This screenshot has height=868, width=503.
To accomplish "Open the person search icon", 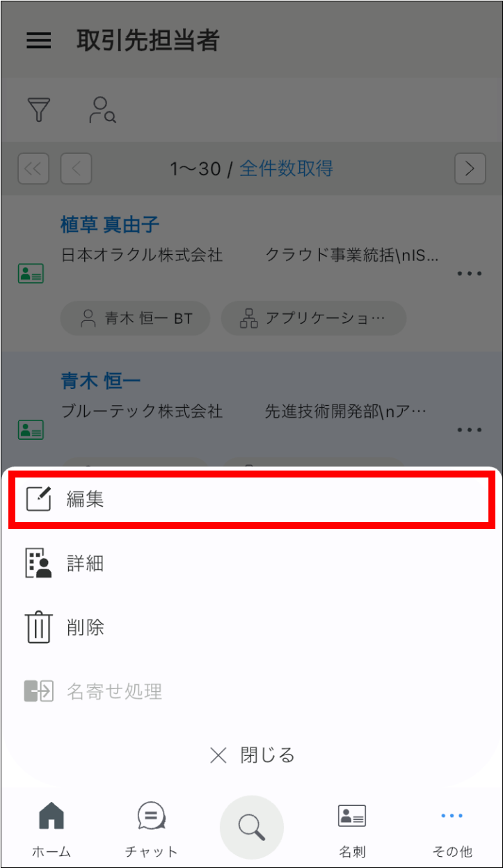I will (x=102, y=110).
